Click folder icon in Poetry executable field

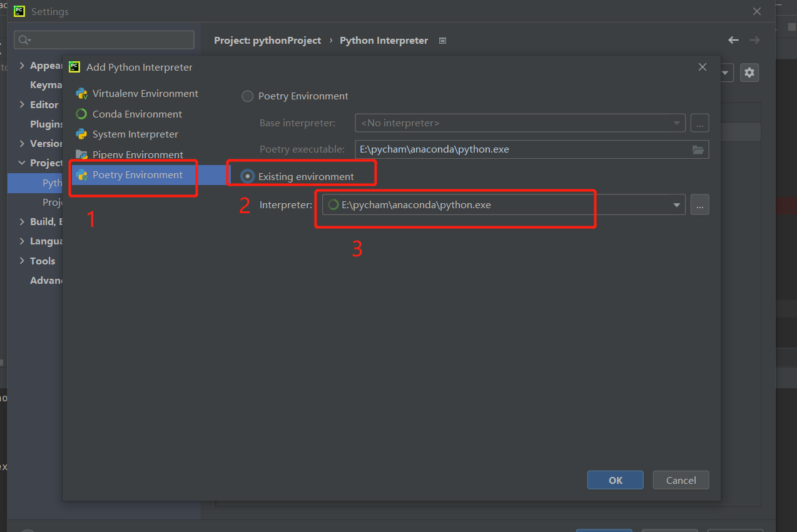(698, 149)
